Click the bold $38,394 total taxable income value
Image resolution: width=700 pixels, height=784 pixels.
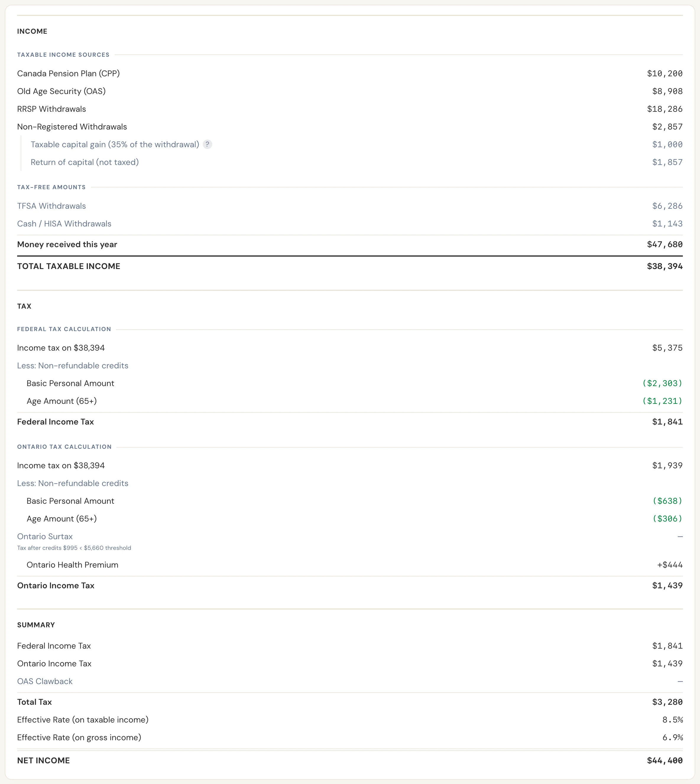[x=665, y=266]
